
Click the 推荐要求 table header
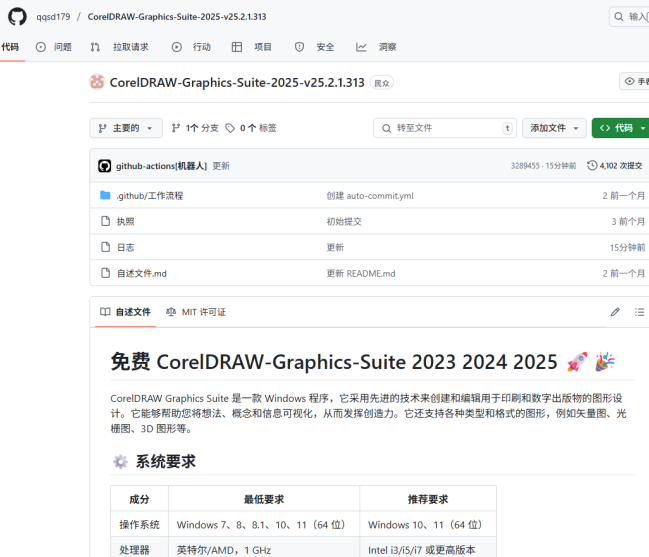428,499
